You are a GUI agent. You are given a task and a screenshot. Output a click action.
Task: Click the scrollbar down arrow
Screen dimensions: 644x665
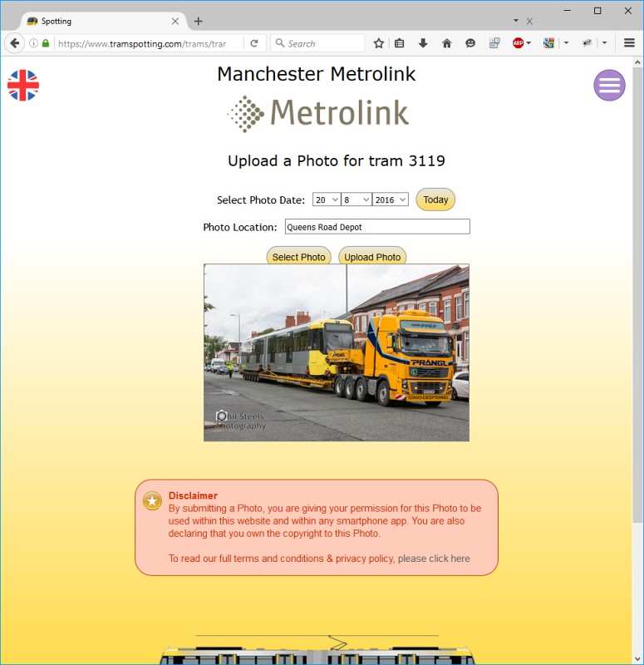click(x=637, y=659)
